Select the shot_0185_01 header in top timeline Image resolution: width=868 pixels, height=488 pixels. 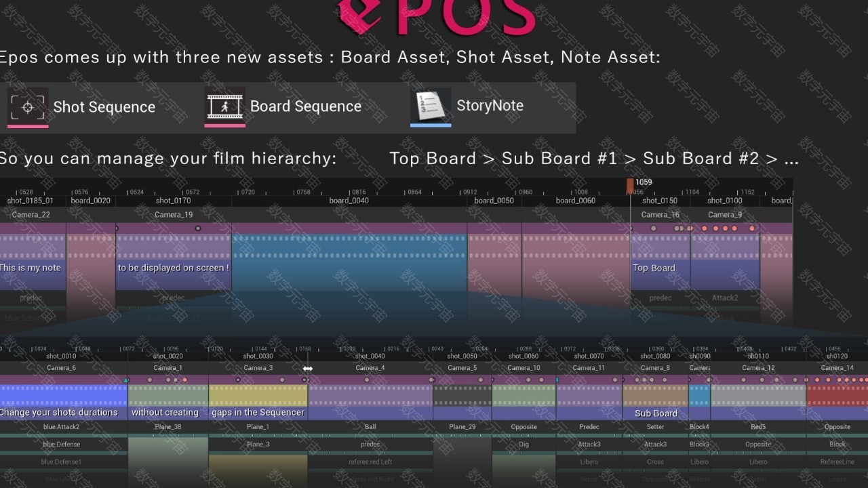[x=31, y=201]
